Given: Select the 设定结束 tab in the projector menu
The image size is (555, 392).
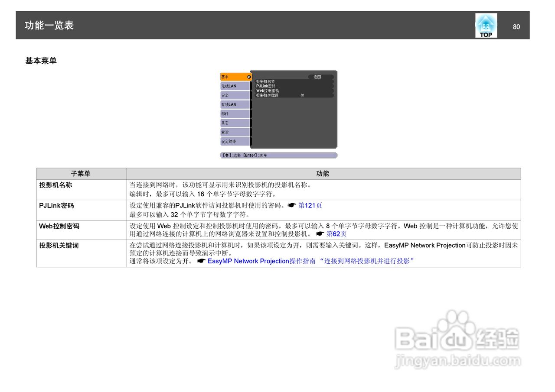Looking at the screenshot, I should click(x=235, y=142).
